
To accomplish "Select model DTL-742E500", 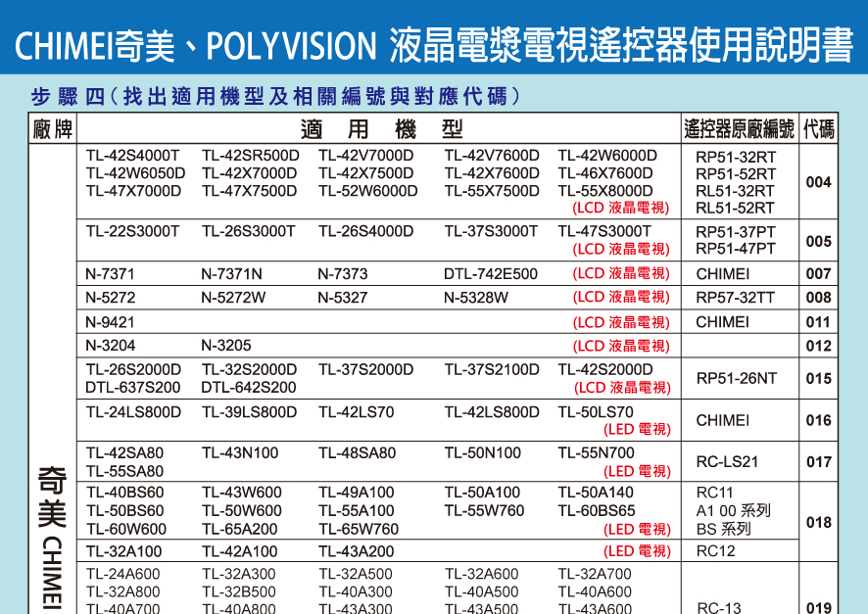I will (491, 274).
